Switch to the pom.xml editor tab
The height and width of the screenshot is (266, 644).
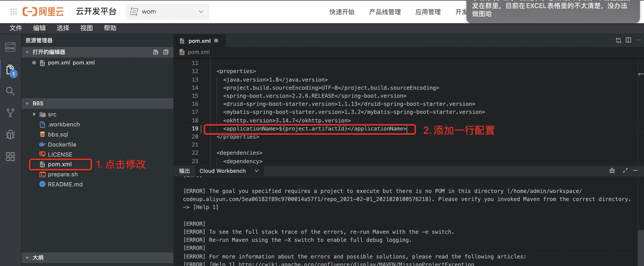[199, 41]
